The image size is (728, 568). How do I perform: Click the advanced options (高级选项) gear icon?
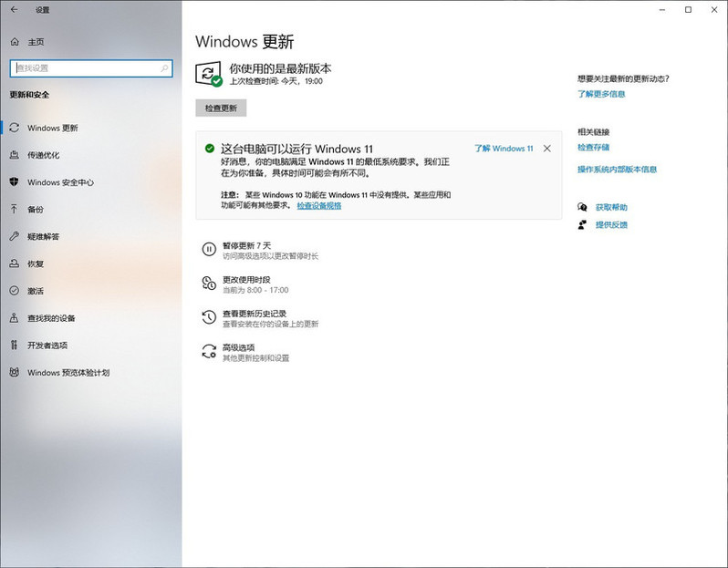click(208, 352)
